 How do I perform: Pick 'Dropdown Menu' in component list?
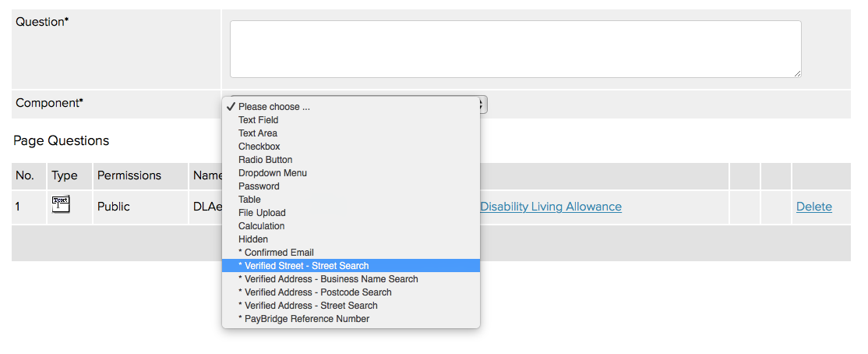(x=272, y=173)
